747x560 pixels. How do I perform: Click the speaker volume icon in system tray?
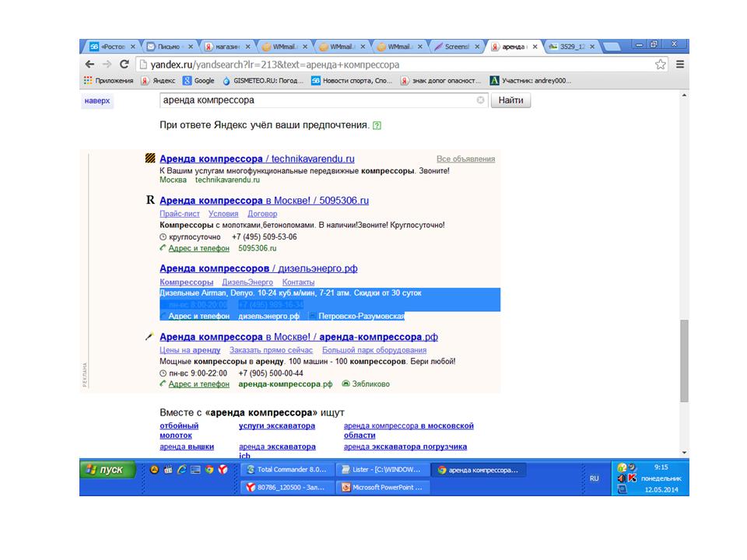pos(621,478)
